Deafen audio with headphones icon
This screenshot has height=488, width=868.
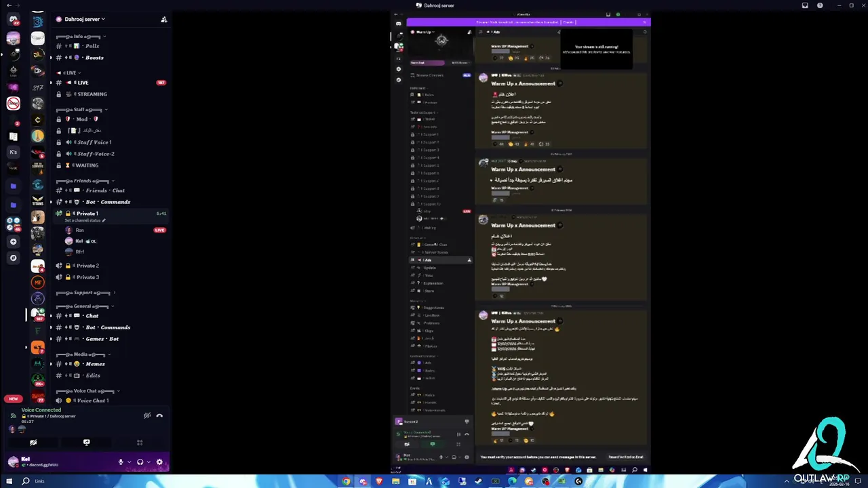coord(140,462)
